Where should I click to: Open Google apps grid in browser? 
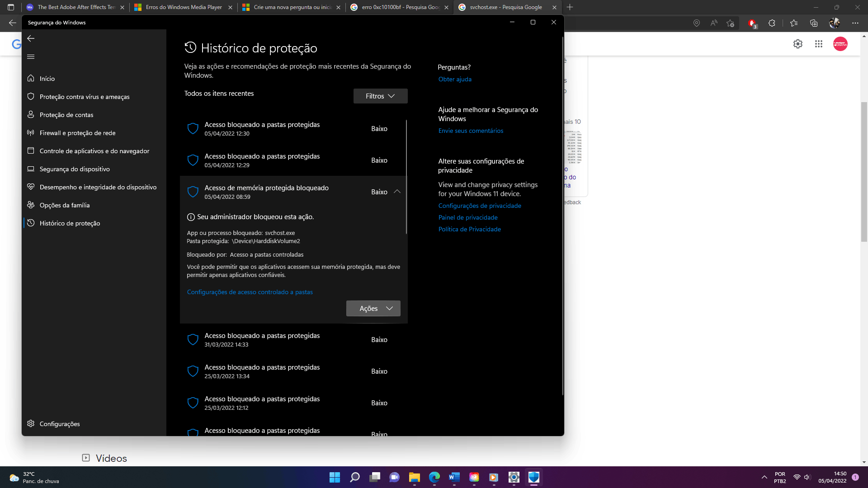click(x=819, y=44)
